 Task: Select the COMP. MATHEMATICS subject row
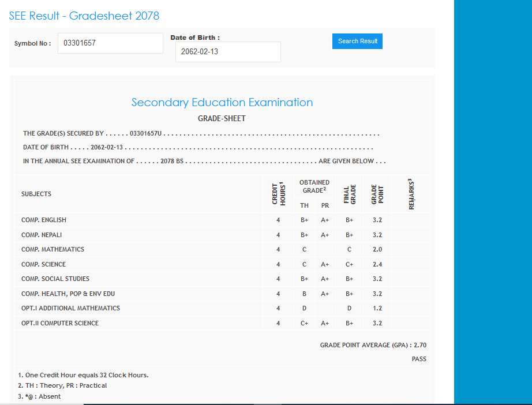[53, 249]
